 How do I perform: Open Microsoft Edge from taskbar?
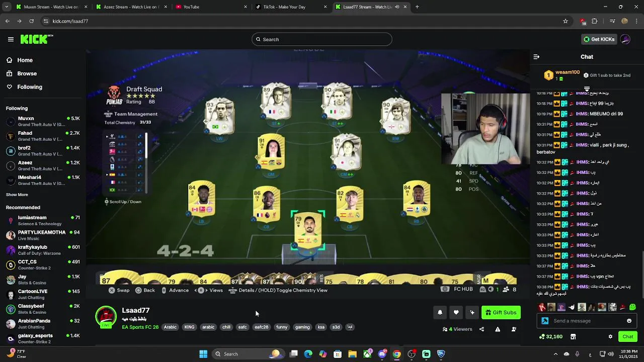308,354
